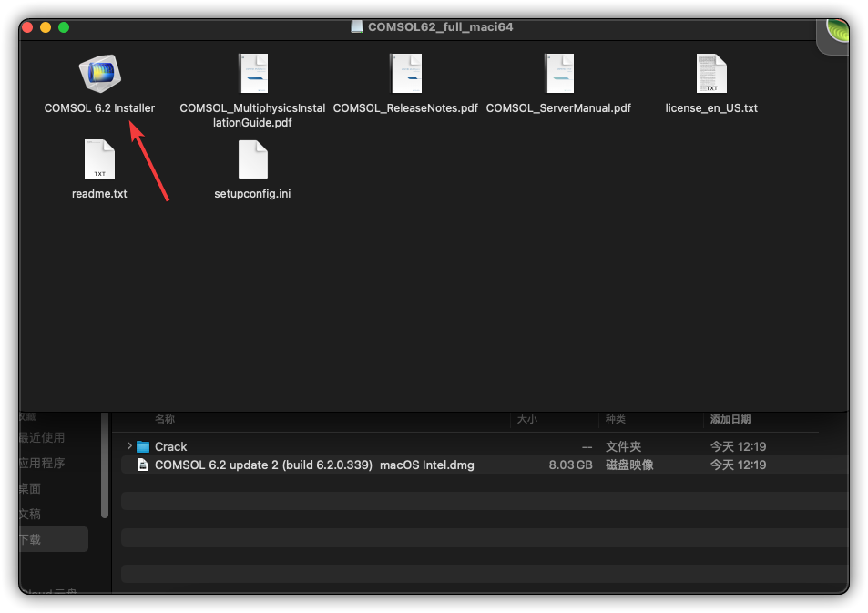Open 桌面 in the Finder sidebar
Viewport: 868px width, 613px height.
point(30,488)
